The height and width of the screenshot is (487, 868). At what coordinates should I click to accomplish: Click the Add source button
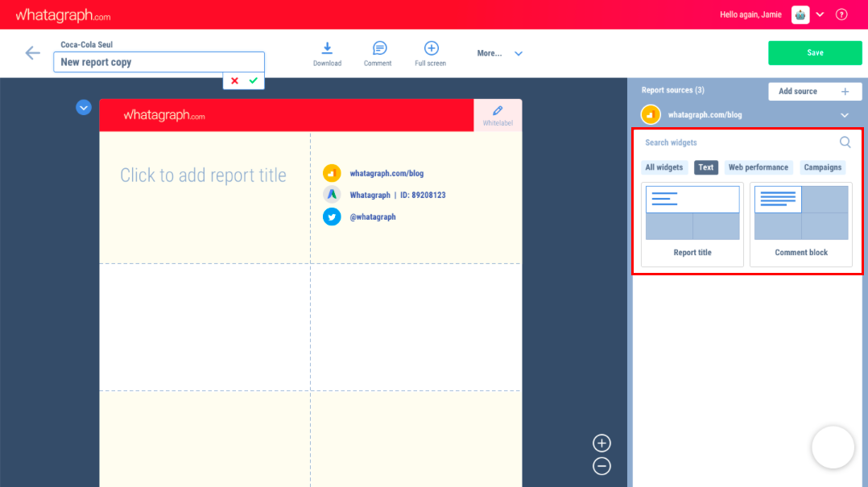coord(815,91)
